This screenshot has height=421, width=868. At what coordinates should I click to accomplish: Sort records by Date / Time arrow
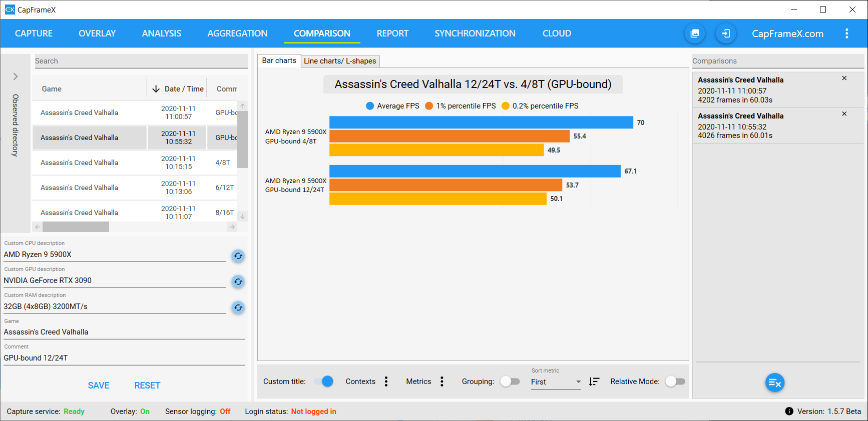[156, 88]
